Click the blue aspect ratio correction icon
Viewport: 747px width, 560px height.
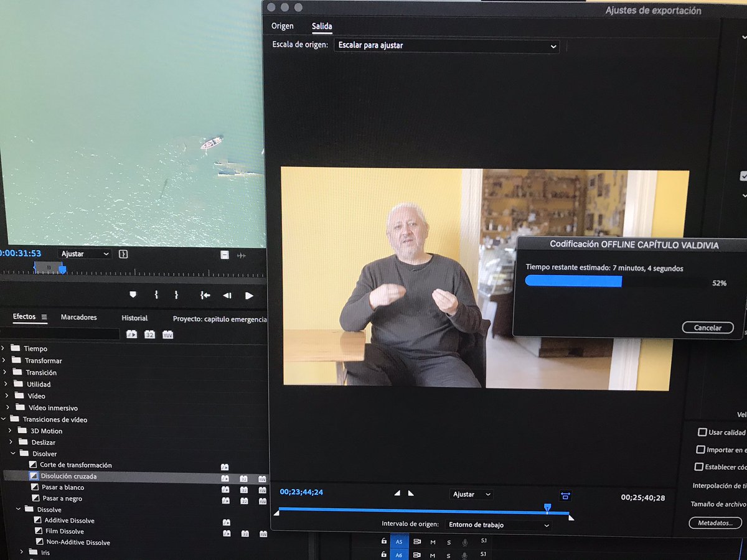point(565,496)
